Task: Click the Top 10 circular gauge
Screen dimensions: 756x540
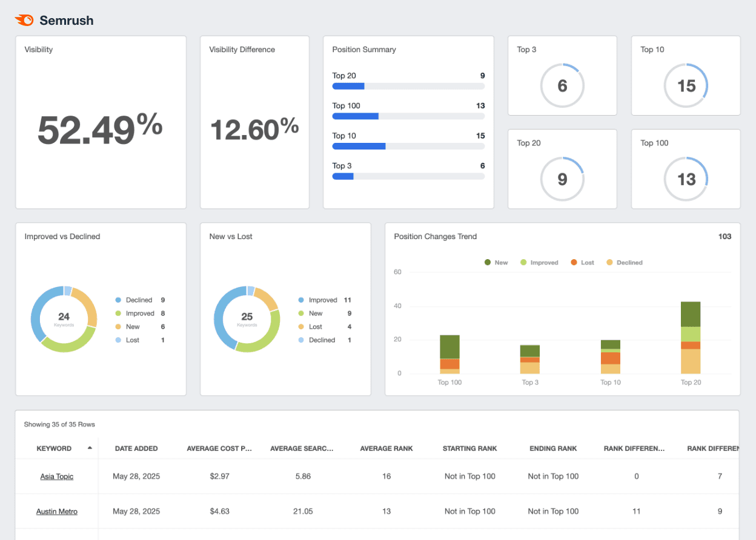Action: (x=686, y=86)
